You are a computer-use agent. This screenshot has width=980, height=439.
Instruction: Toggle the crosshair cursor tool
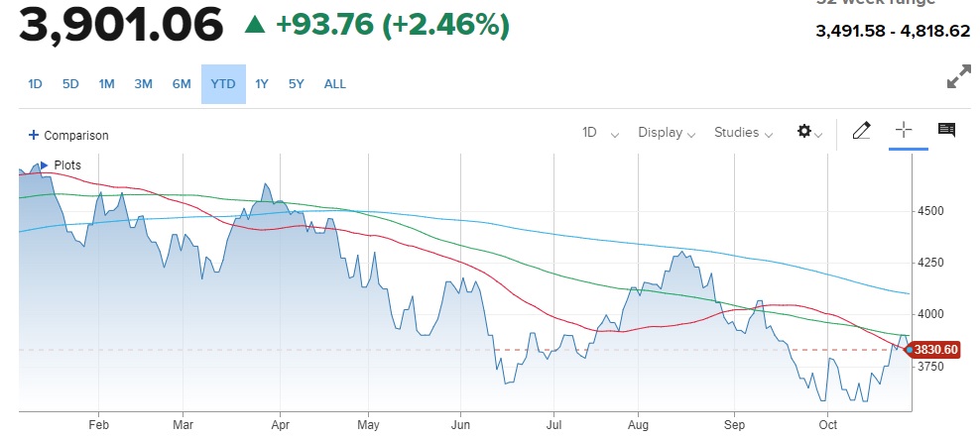(904, 131)
